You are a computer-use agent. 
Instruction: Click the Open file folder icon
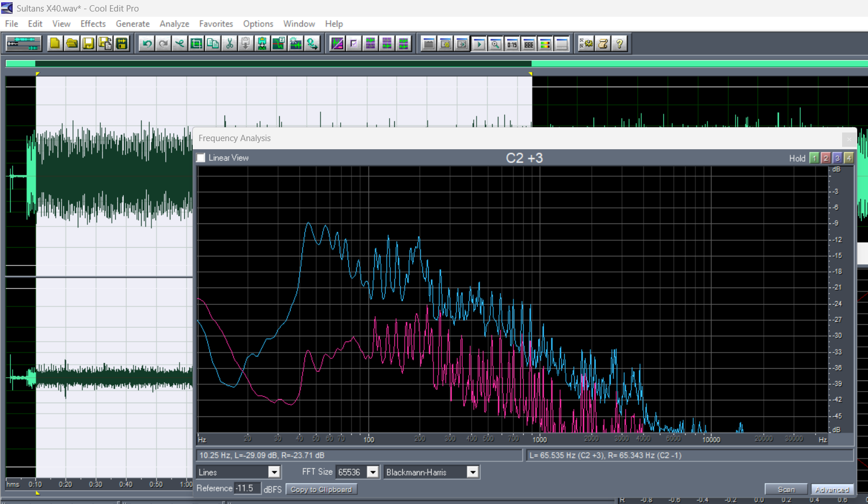71,44
